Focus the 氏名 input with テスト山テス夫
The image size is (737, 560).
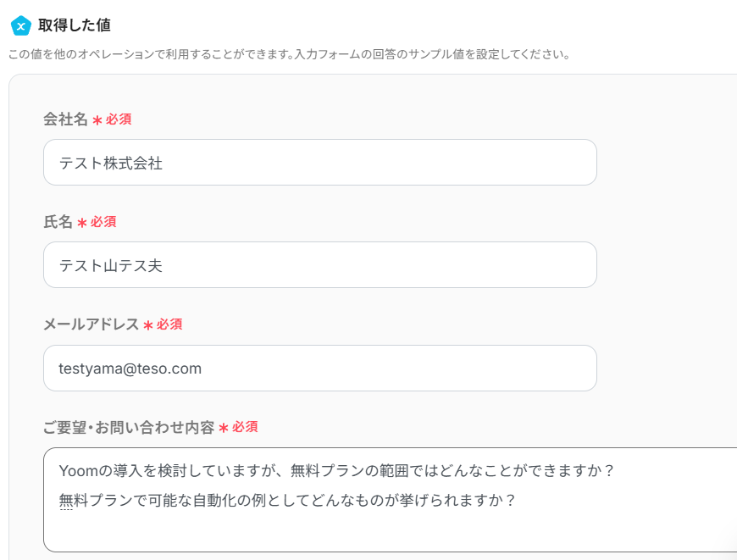tap(319, 265)
